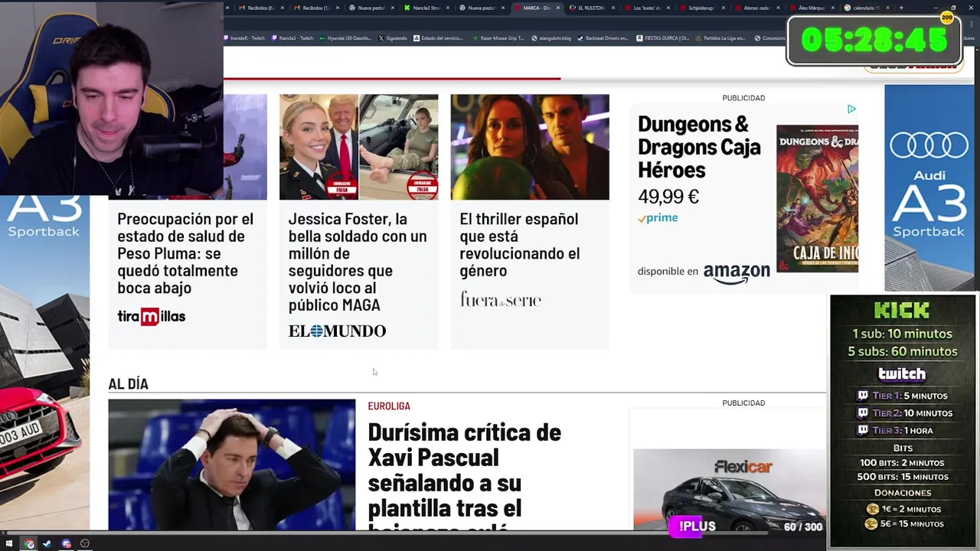Close the MARCA tab
The height and width of the screenshot is (551, 980).
[x=558, y=8]
